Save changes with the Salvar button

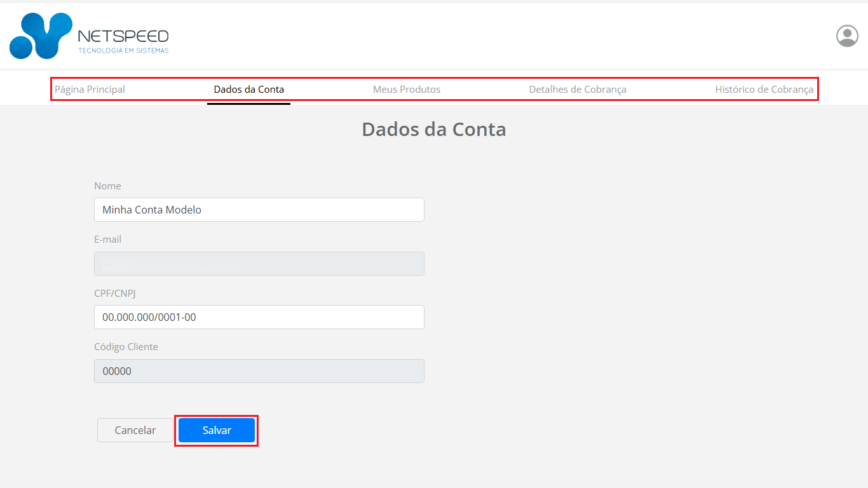tap(217, 430)
